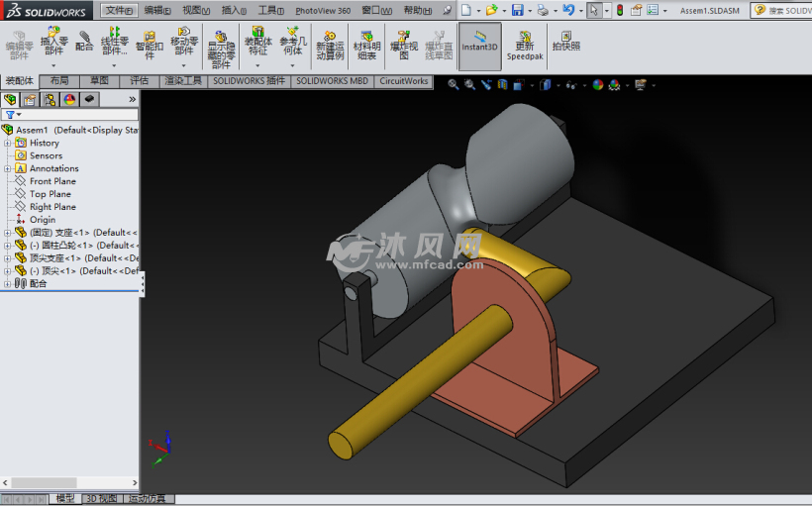Toggle the Instant3D button
This screenshot has height=506, width=812.
tap(479, 46)
